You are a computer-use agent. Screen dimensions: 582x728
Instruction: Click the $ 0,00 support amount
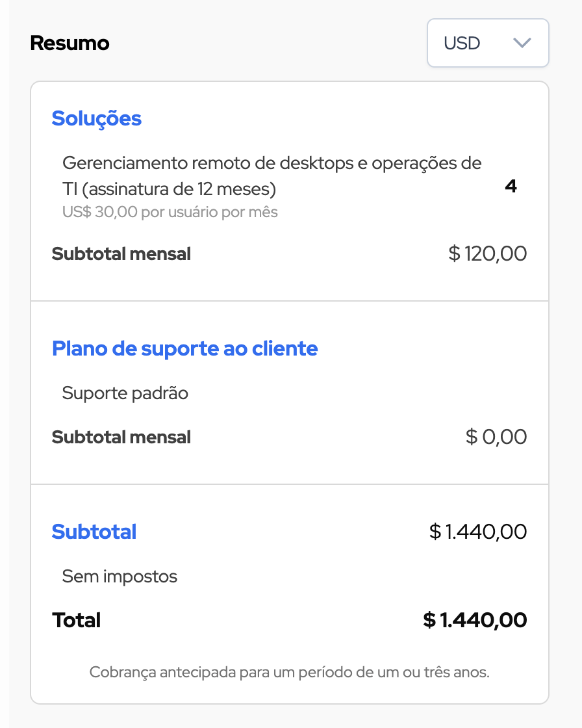pos(496,437)
